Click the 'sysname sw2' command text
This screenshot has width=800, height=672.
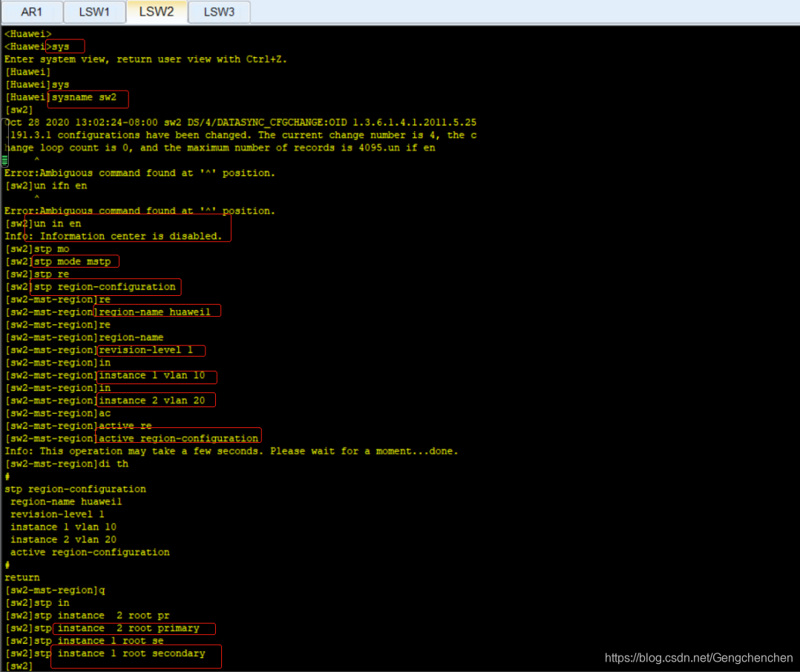[84, 97]
